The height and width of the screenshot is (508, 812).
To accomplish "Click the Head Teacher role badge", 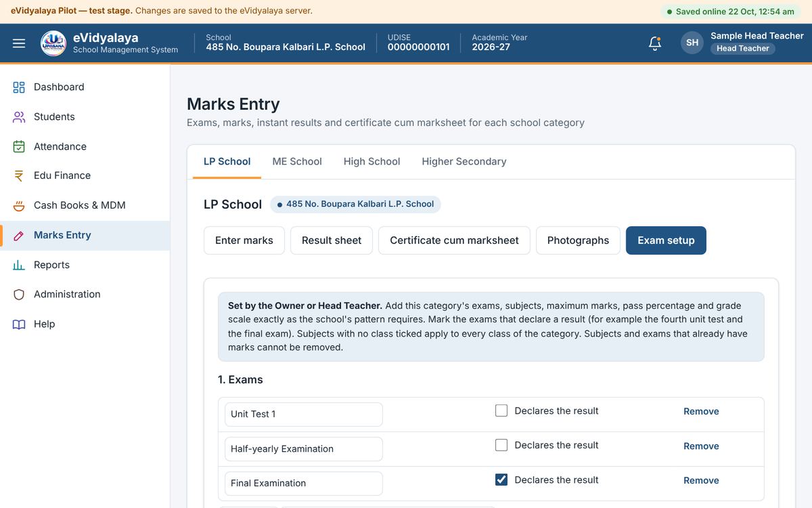I will [743, 49].
